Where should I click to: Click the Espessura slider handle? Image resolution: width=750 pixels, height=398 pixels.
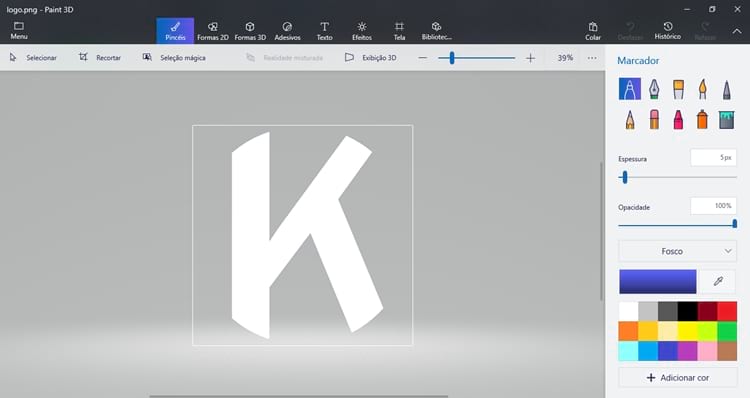pos(625,177)
